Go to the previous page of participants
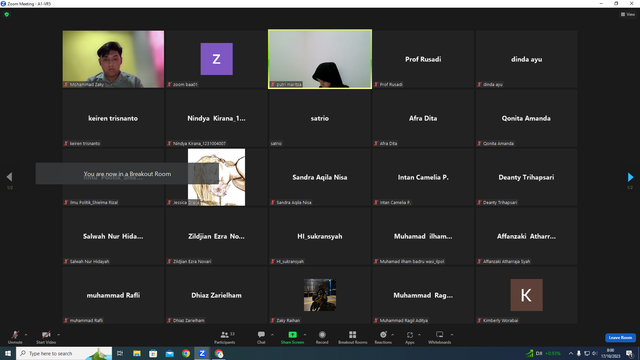640x360 pixels. pyautogui.click(x=9, y=177)
